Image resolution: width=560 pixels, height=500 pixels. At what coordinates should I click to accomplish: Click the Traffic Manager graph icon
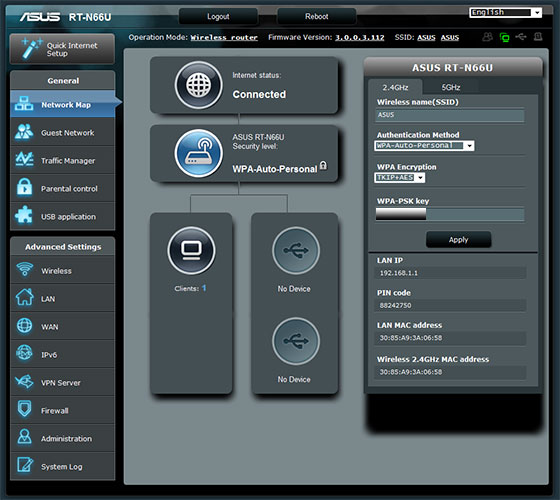click(x=24, y=160)
